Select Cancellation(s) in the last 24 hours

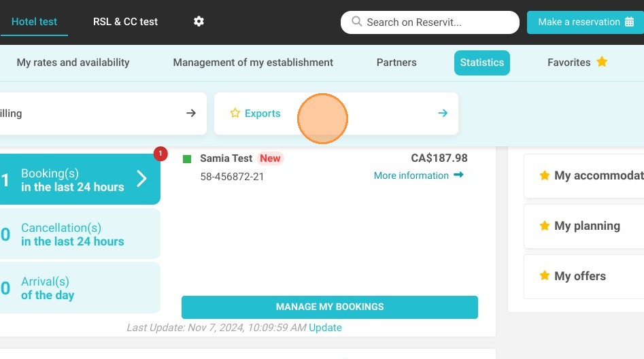(80, 234)
